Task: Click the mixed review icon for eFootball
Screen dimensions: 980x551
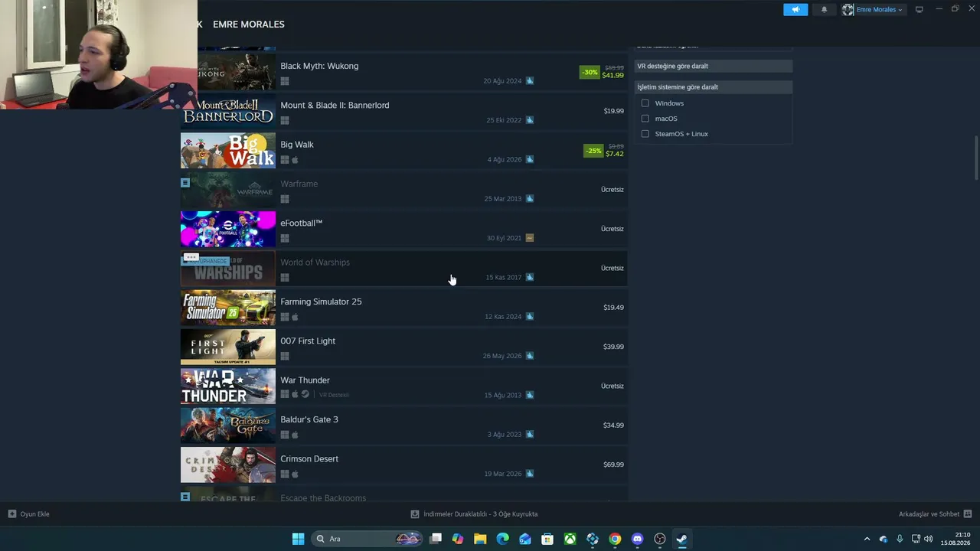Action: point(530,238)
